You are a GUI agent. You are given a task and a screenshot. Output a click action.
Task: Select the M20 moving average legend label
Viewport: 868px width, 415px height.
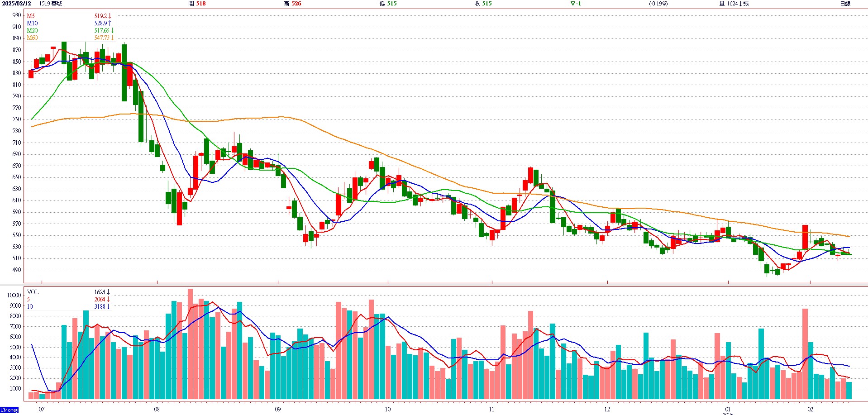[32, 30]
